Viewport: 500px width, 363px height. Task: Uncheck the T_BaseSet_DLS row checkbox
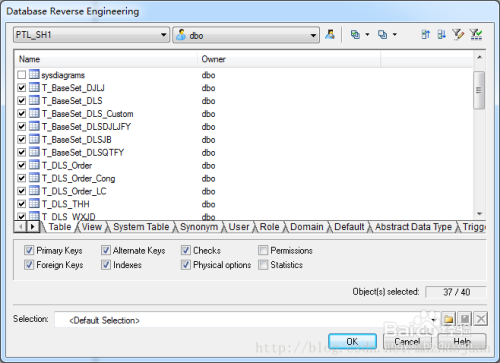(22, 101)
